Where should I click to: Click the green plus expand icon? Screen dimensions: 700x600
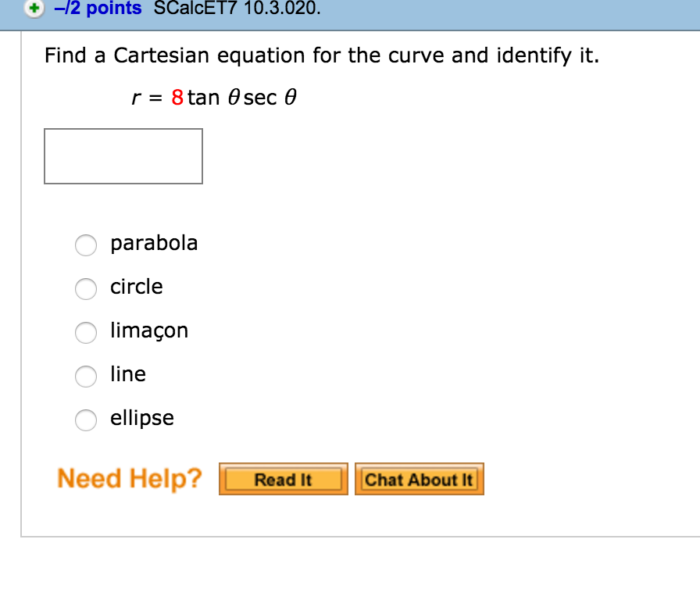click(x=31, y=10)
